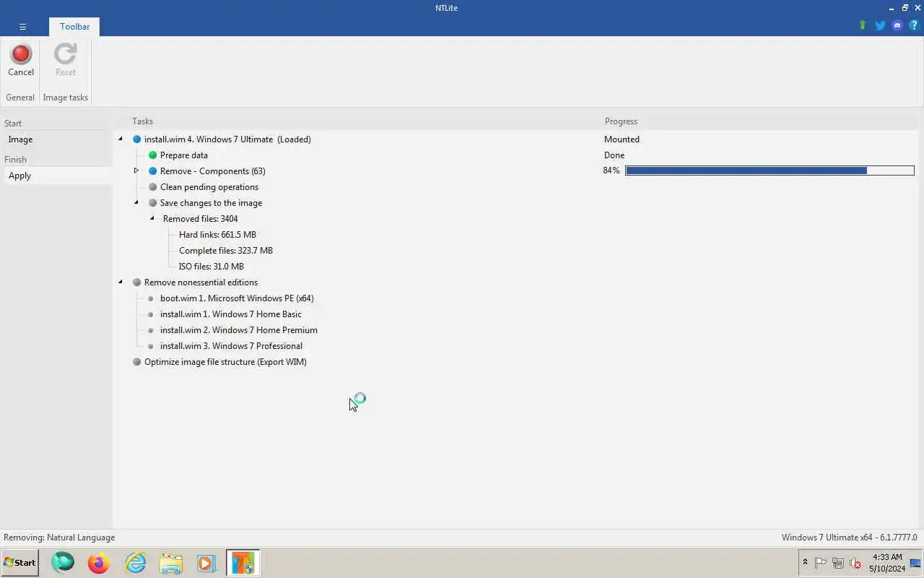Click the red Cancel button
The width and height of the screenshot is (924, 578).
[x=21, y=61]
